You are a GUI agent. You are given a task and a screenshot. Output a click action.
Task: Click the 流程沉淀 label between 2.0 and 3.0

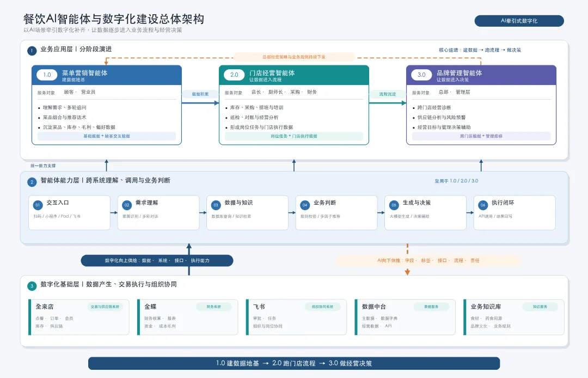click(388, 94)
